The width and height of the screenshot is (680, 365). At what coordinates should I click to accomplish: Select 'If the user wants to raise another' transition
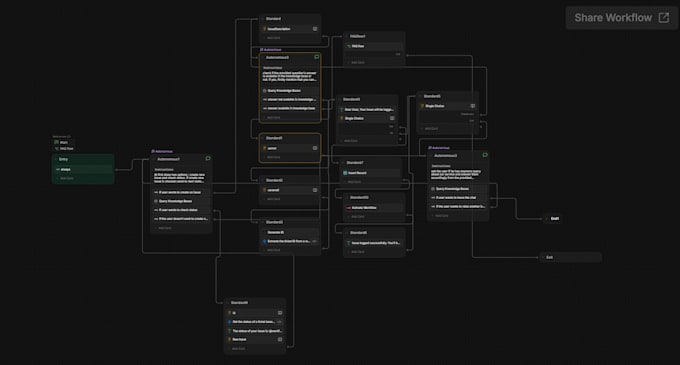(x=458, y=206)
